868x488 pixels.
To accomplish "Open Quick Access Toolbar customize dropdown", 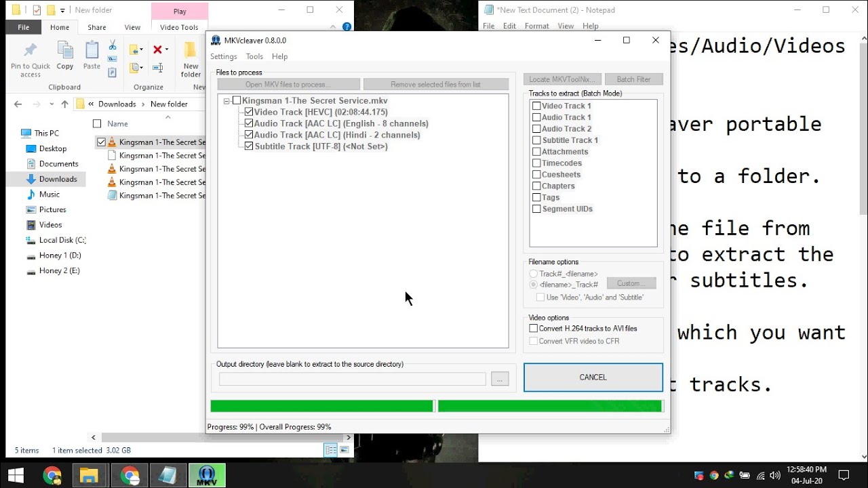I will click(63, 10).
